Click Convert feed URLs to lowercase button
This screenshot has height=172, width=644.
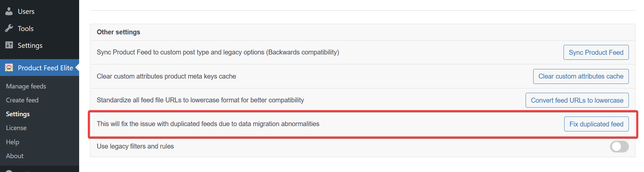(577, 100)
